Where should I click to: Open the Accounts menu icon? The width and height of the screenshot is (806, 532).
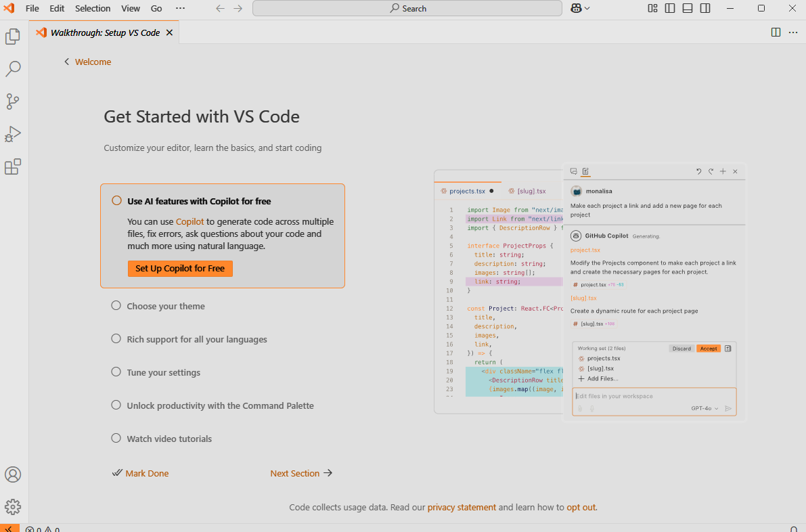(x=13, y=474)
